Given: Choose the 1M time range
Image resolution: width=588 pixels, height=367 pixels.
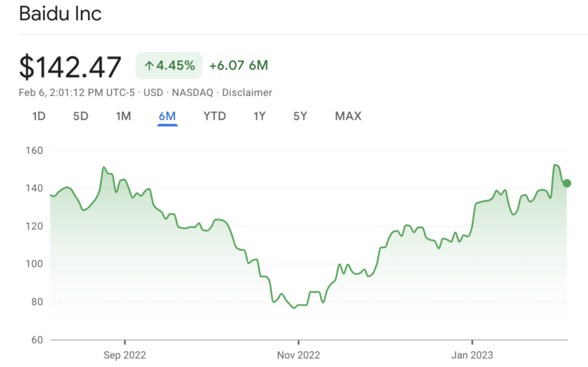Looking at the screenshot, I should [x=123, y=116].
